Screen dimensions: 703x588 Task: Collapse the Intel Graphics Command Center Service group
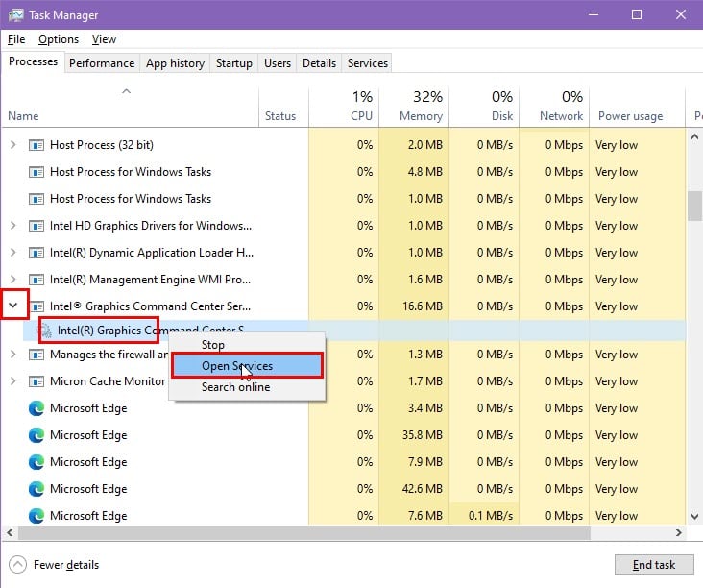(13, 306)
